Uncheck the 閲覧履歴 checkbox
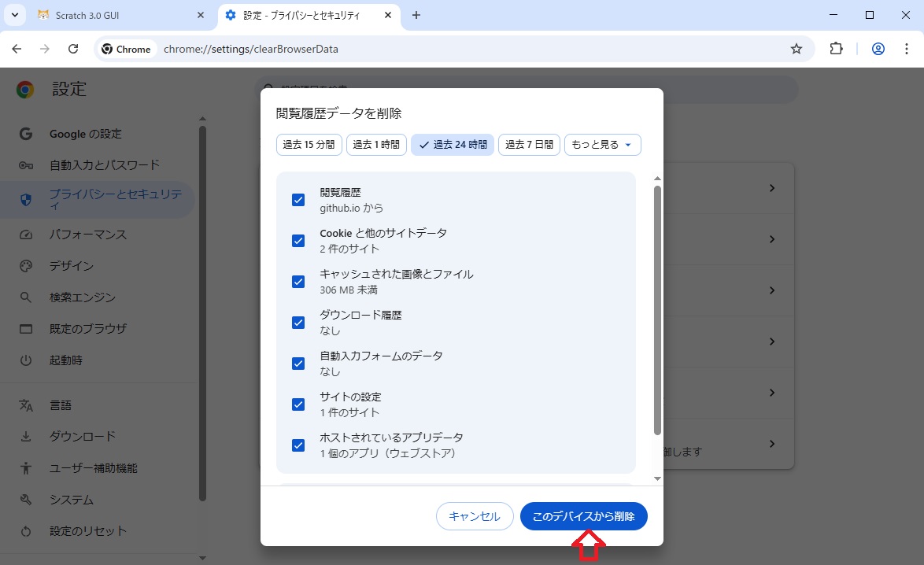Image resolution: width=924 pixels, height=565 pixels. [298, 200]
